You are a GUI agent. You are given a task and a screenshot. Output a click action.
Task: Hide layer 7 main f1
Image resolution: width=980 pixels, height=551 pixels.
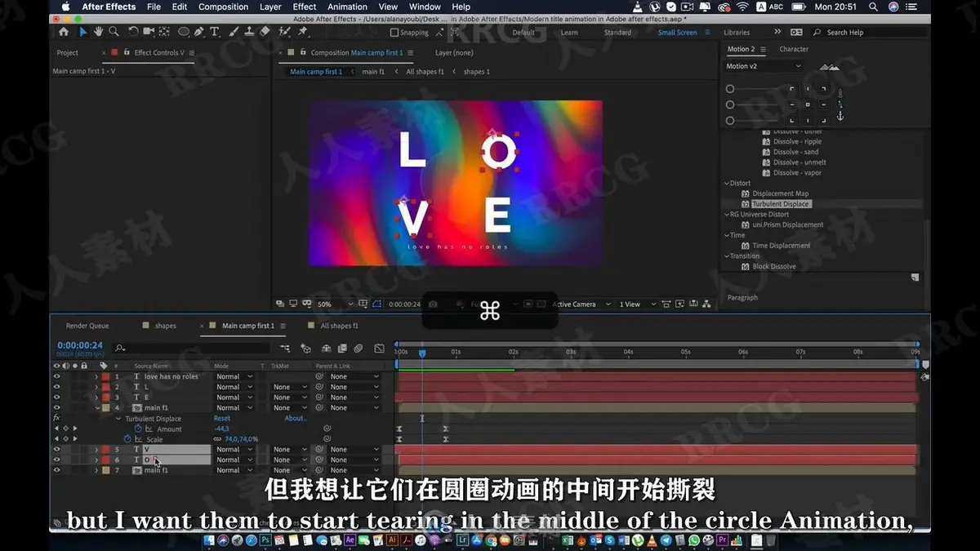click(57, 470)
